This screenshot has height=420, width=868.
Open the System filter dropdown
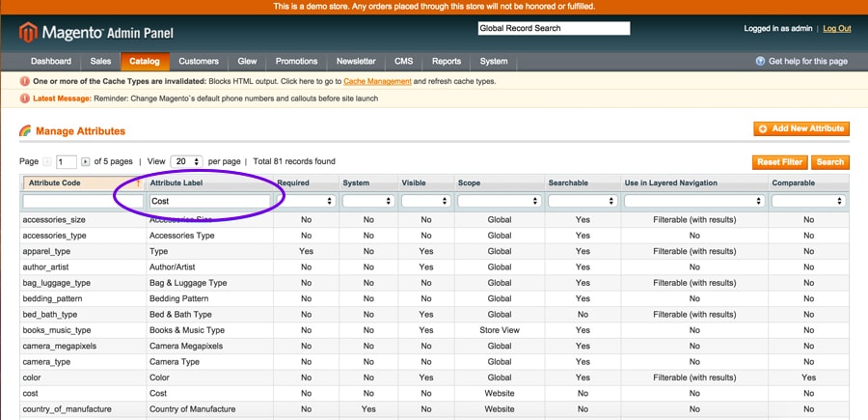click(368, 201)
